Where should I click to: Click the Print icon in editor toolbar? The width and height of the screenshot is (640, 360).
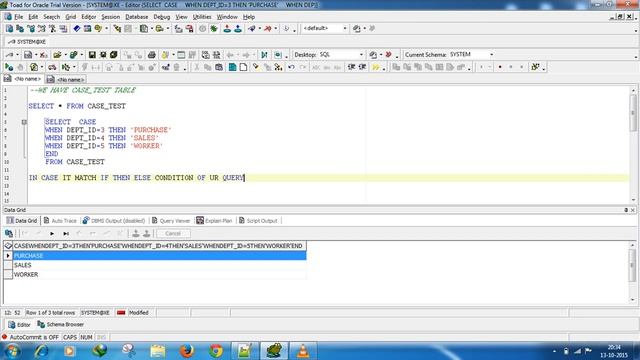click(151, 55)
